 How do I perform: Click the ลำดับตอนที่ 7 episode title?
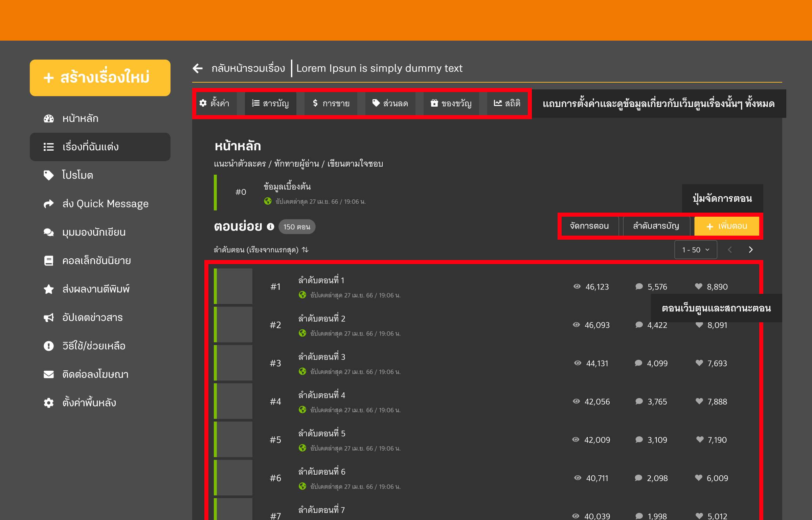321,510
